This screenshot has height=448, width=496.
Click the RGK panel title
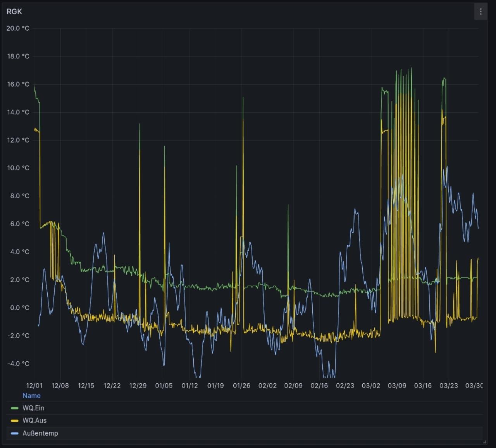14,12
